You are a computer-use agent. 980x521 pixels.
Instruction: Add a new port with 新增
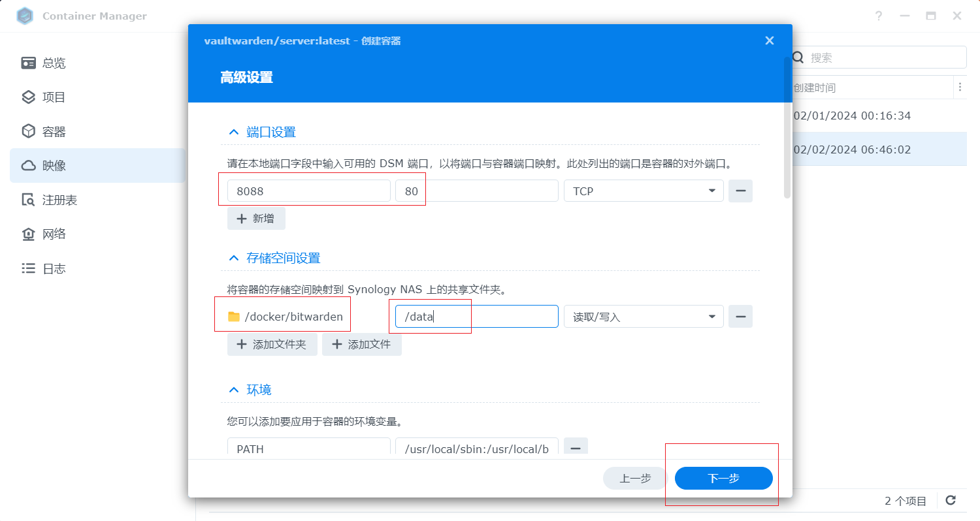pos(256,219)
